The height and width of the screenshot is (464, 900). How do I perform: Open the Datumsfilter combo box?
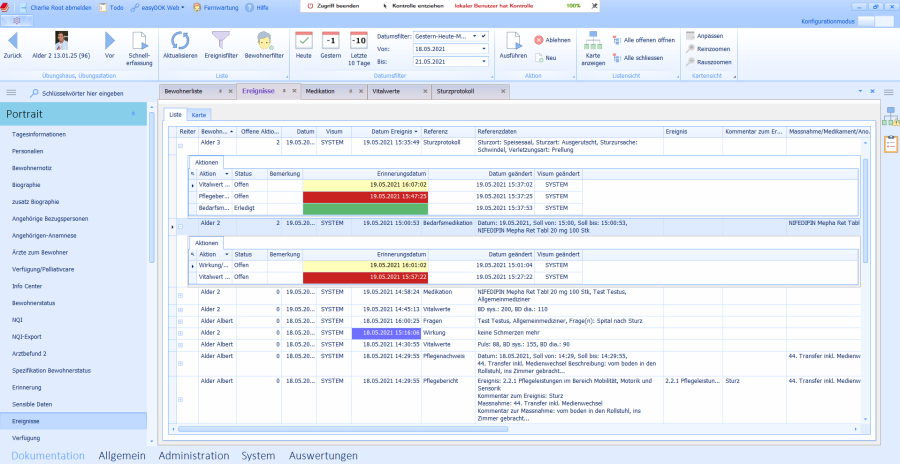point(450,35)
